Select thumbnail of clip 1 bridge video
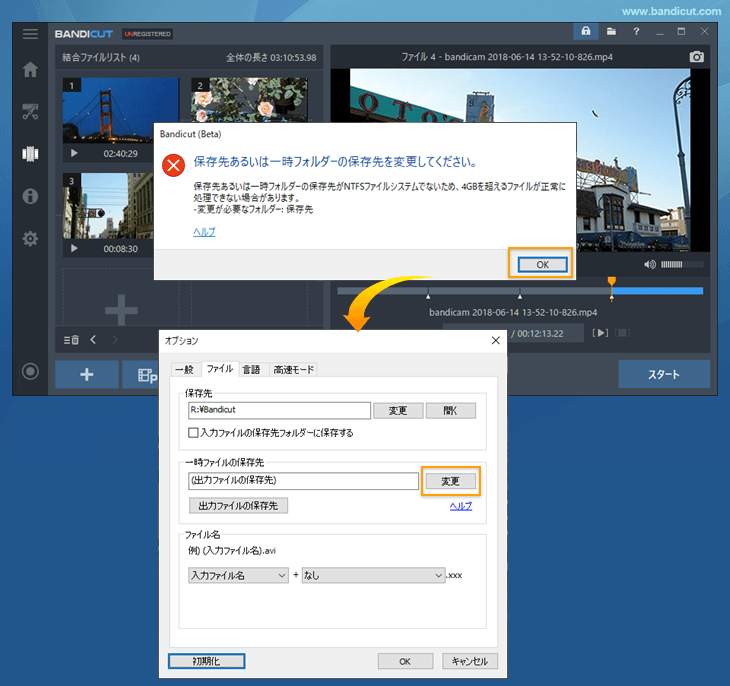Viewport: 730px width, 686px height. [121, 110]
